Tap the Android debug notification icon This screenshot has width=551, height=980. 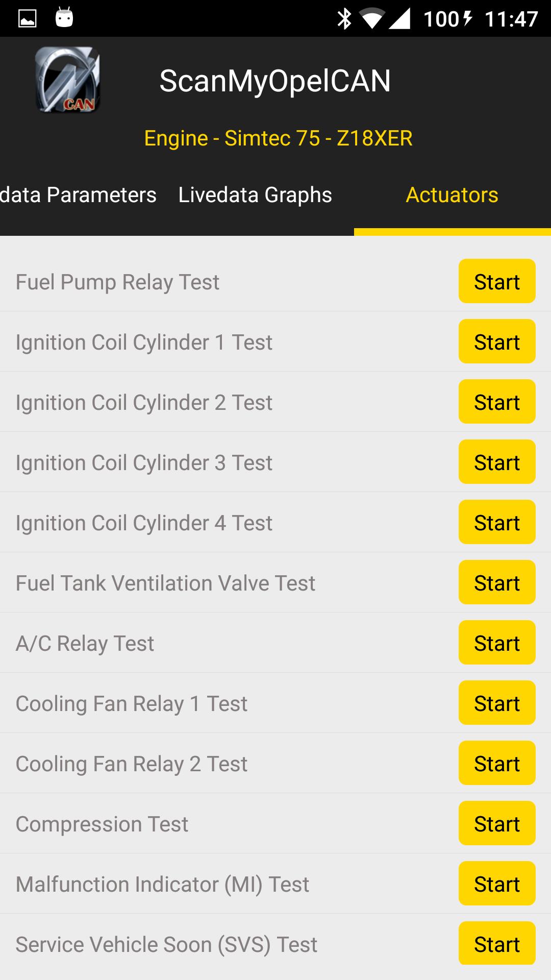pyautogui.click(x=64, y=19)
